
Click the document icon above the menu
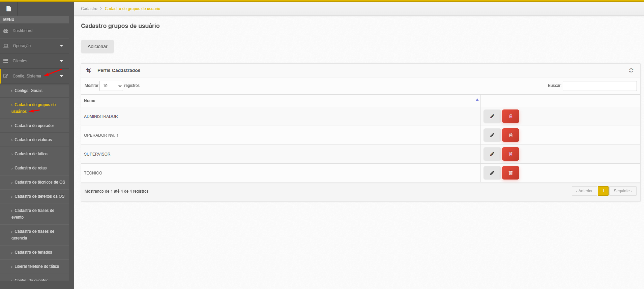(9, 9)
